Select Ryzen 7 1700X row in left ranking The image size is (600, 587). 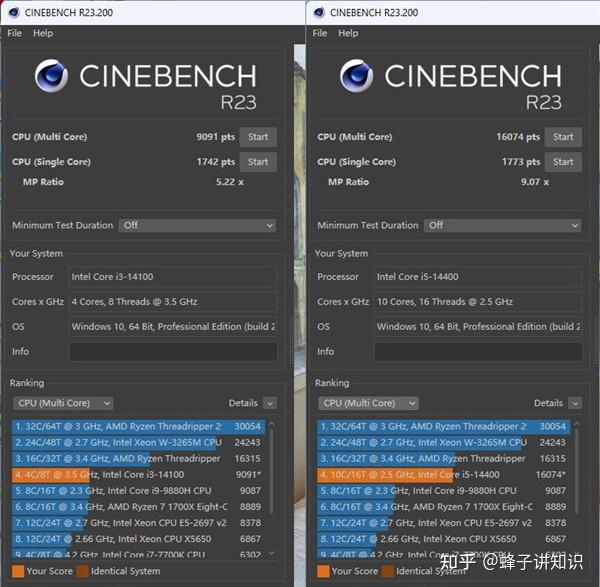click(139, 507)
